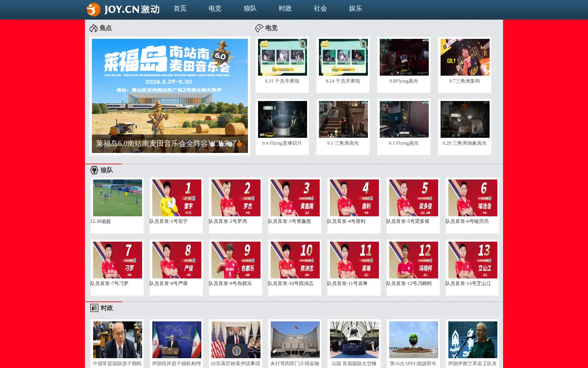
Task: Go to the 电竞 nav menu item
Action: pos(215,9)
